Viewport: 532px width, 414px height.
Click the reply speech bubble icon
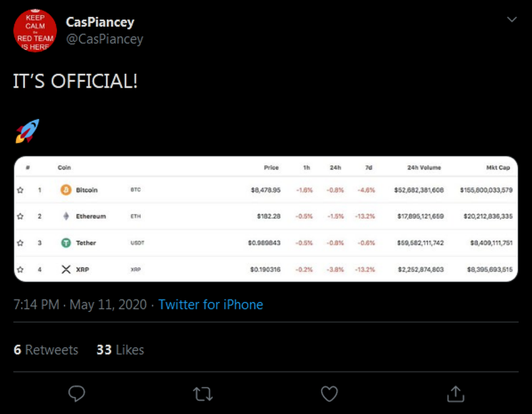(x=76, y=393)
